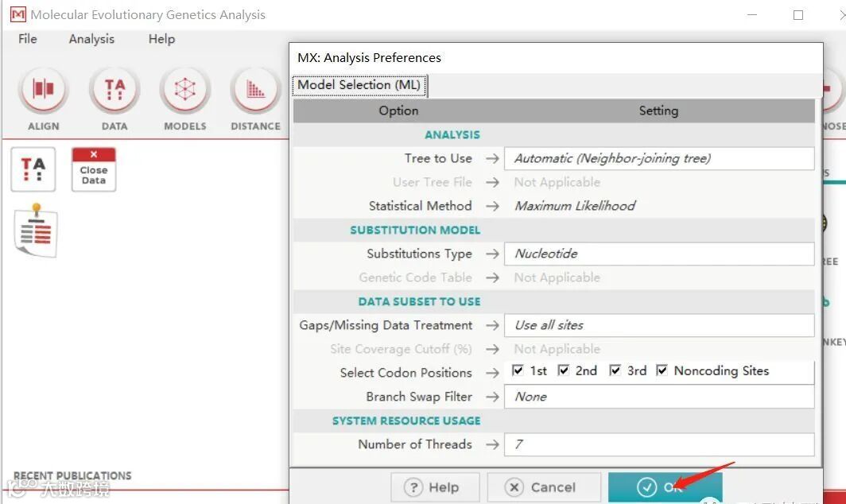Open the Tree to Use setting dropdown
Image resolution: width=846 pixels, height=504 pixels.
click(659, 159)
